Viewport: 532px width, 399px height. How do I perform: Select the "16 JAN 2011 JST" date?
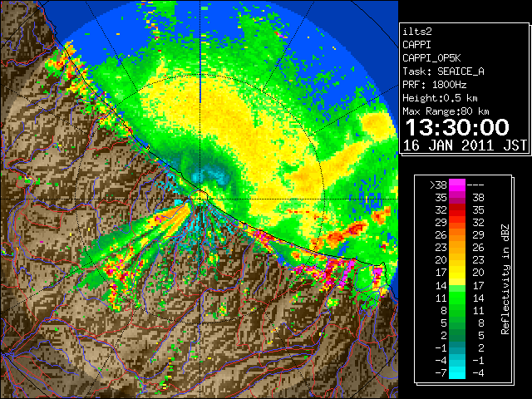point(465,145)
